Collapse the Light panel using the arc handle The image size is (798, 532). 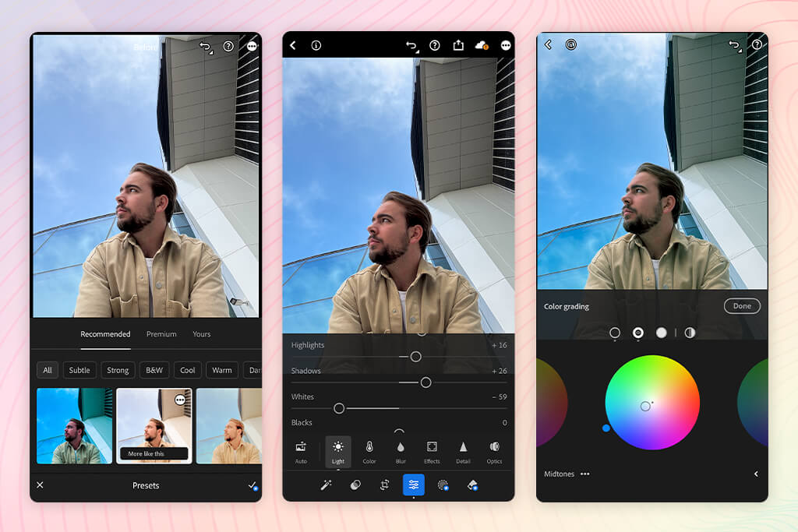click(399, 431)
